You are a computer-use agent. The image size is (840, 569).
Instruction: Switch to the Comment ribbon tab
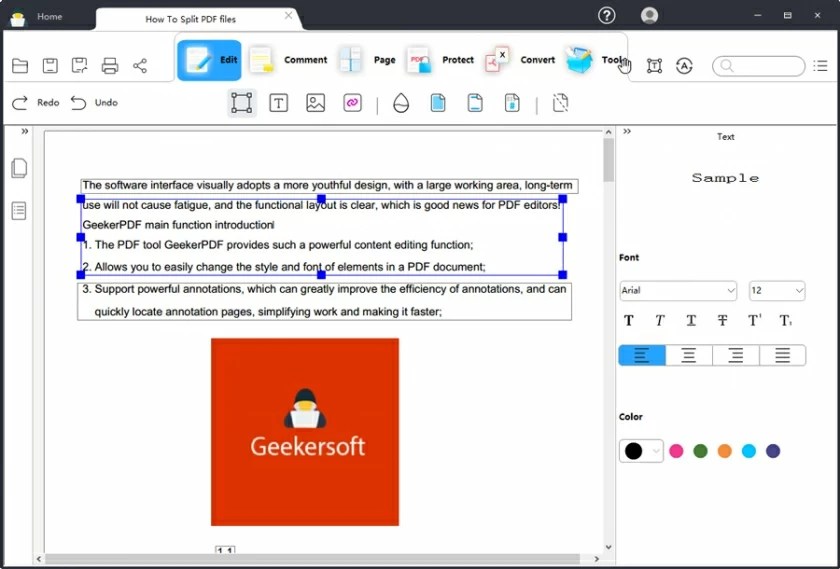click(x=288, y=60)
